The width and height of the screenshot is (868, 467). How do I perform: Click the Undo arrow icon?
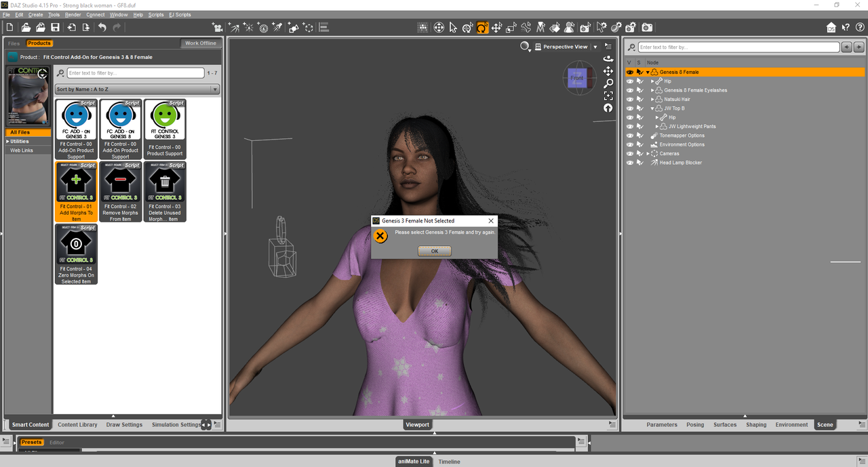(102, 27)
